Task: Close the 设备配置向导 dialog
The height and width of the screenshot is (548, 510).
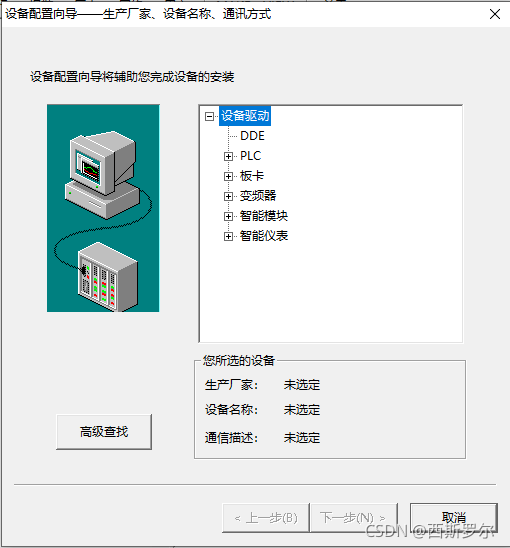Action: [x=495, y=14]
